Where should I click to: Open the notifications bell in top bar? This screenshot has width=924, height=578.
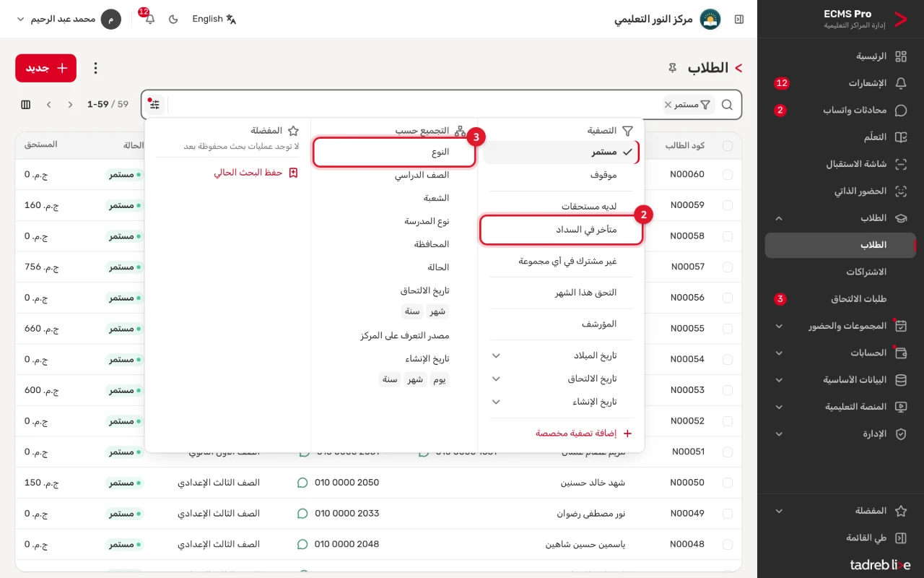tap(149, 20)
